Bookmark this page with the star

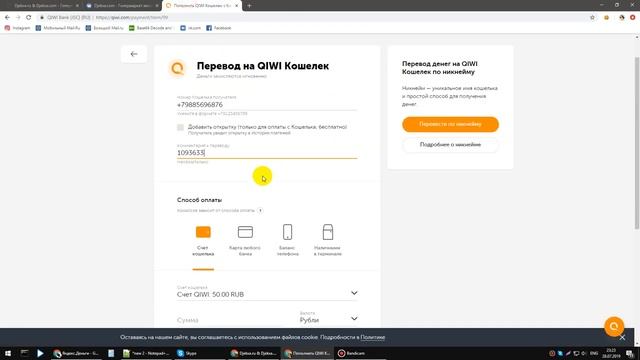click(x=592, y=18)
